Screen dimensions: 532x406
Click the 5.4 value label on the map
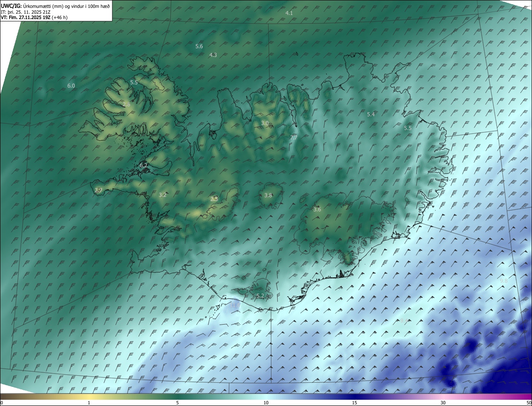(x=371, y=114)
